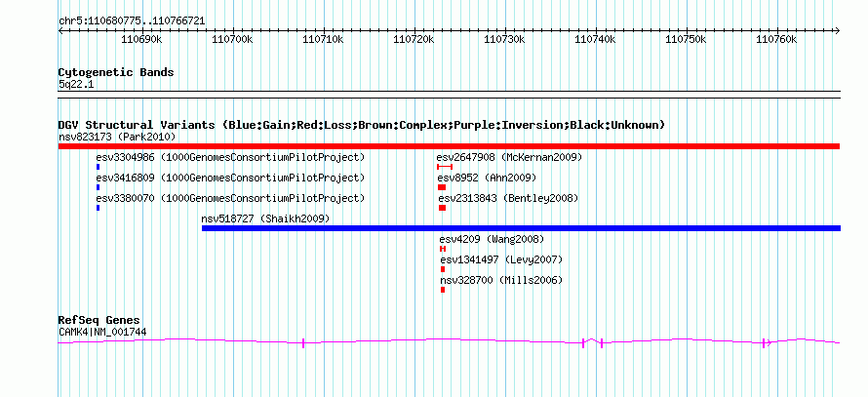Click the esv2313843 (Bentley2008) label
868x397 pixels.
click(508, 198)
